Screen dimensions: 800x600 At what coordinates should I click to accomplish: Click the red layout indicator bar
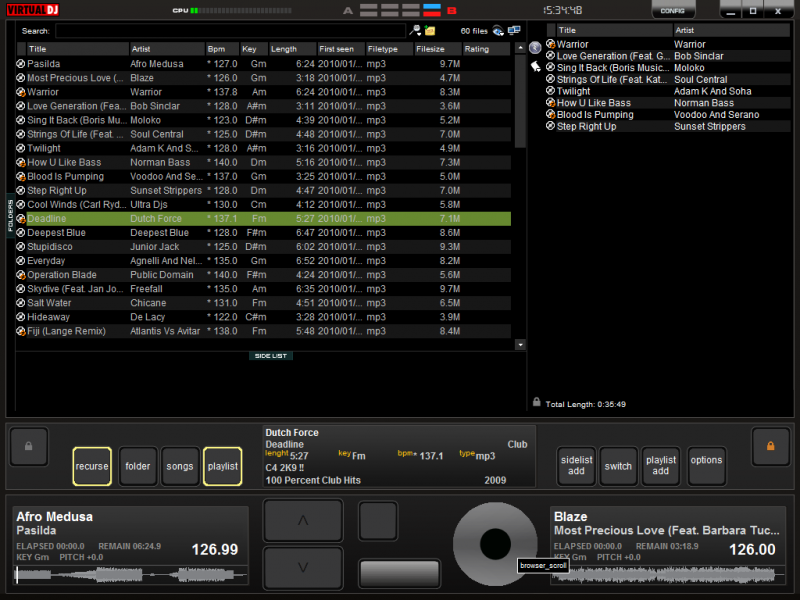pyautogui.click(x=432, y=13)
